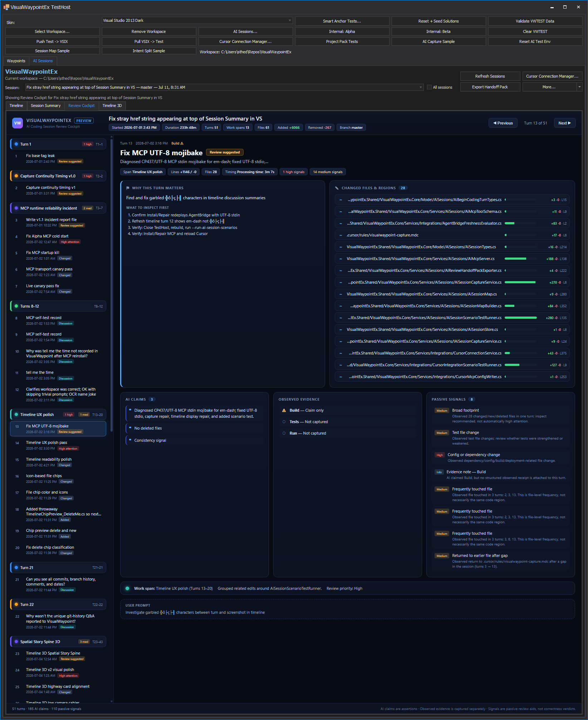This screenshot has width=588, height=720.
Task: Open the Timeline tab
Action: (16, 106)
